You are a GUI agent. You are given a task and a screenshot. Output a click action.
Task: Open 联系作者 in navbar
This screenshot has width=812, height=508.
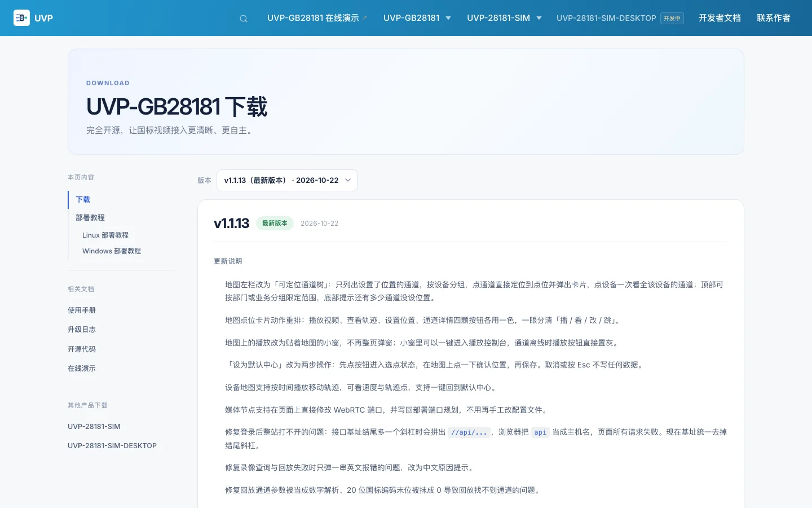(774, 18)
